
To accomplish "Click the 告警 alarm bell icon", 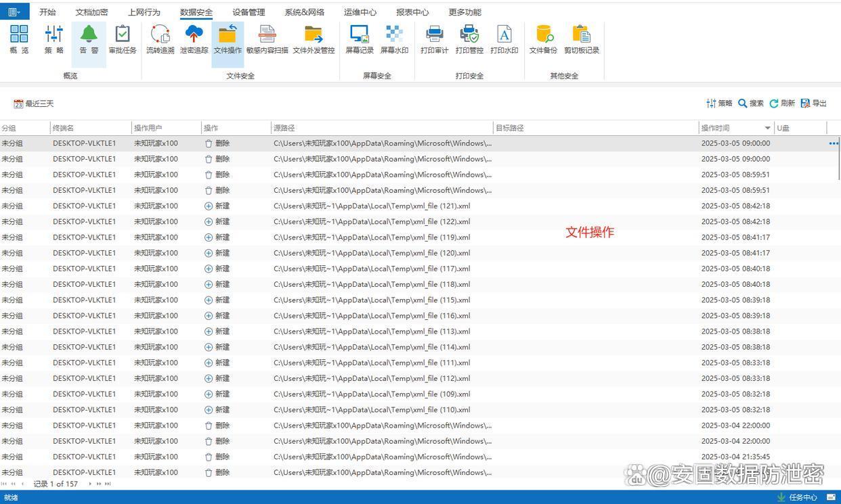I will 89,39.
